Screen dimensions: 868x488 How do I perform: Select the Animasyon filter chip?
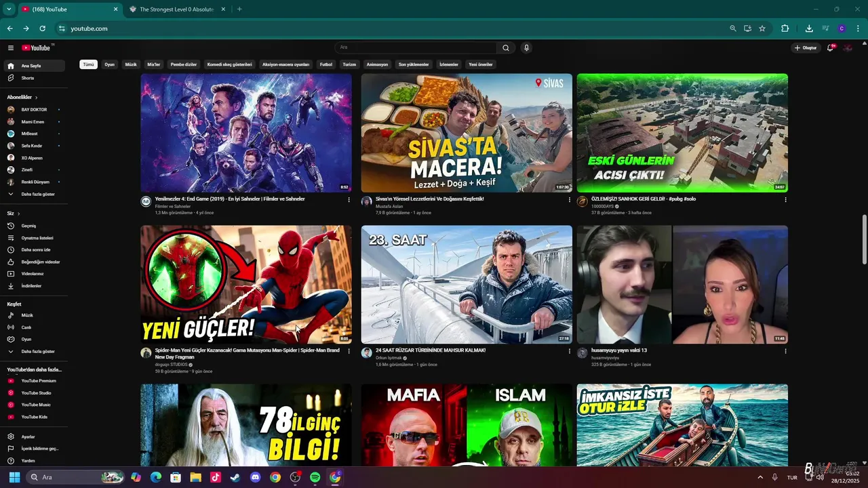tap(377, 64)
